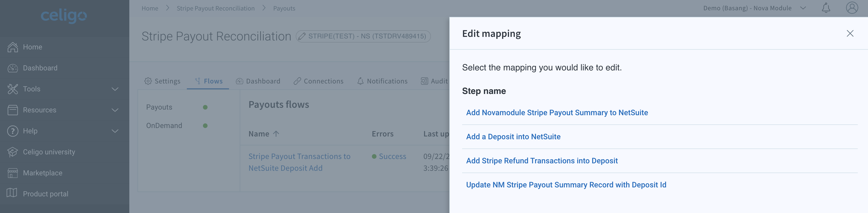The height and width of the screenshot is (213, 868).
Task: Click the pencil edit icon beside STRIPE(TEST) tag
Action: coord(302,36)
